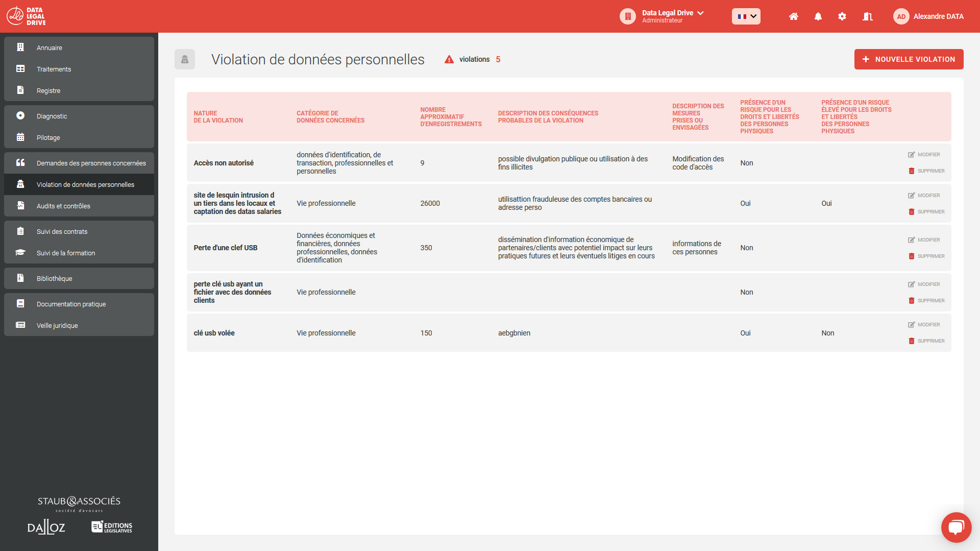Click the Data Legal Drive logo

point(27,16)
